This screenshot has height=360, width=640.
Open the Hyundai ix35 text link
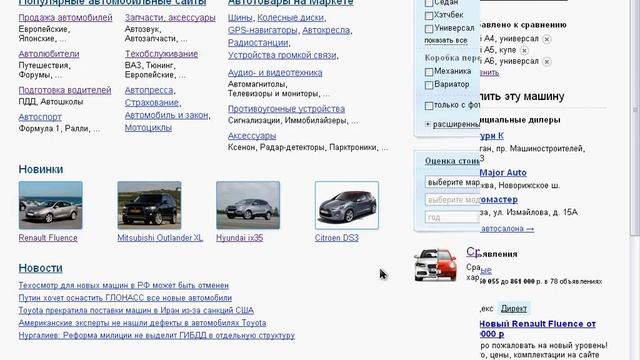(240, 238)
